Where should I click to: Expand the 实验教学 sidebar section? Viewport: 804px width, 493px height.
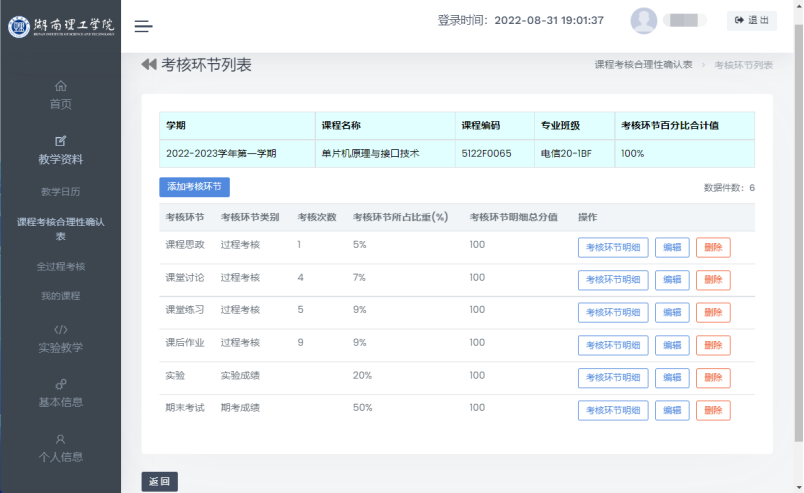[61, 348]
